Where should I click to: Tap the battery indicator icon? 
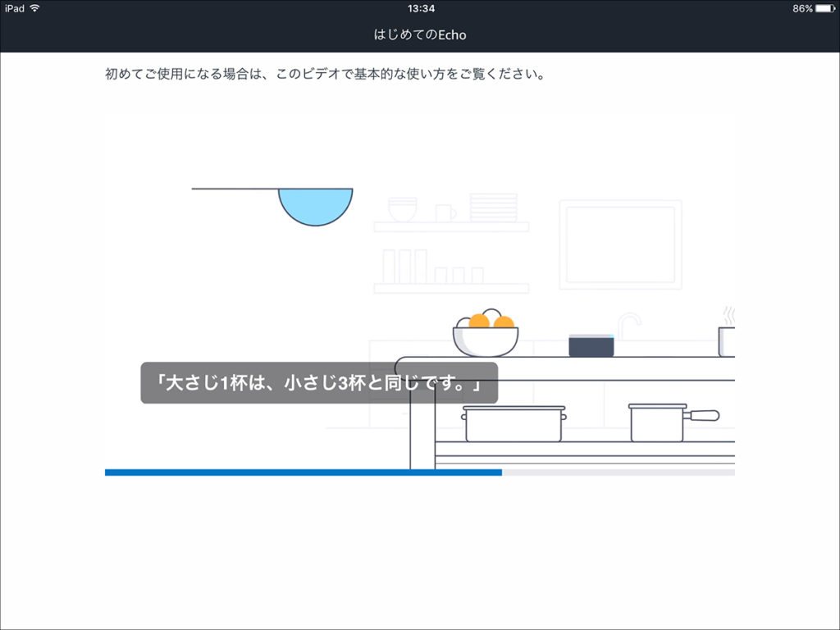coord(825,8)
